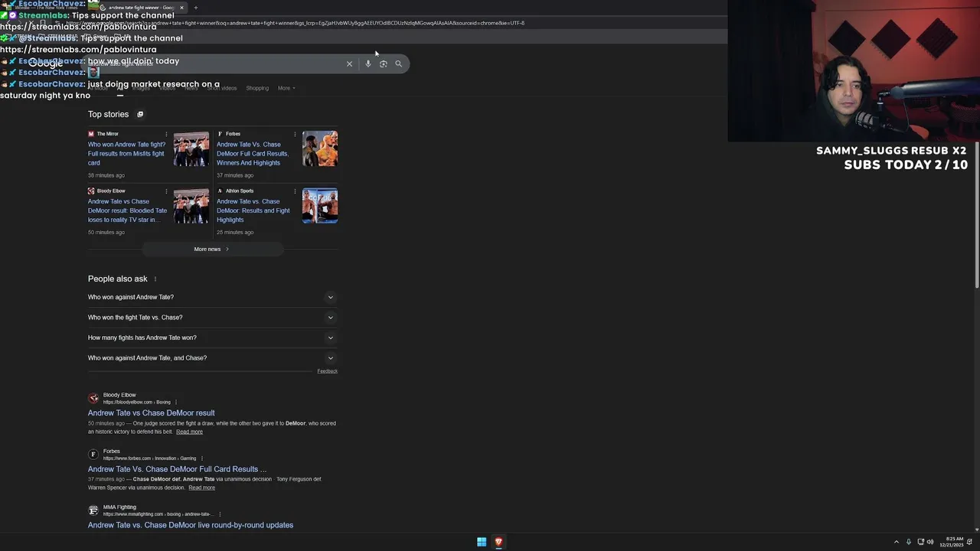
Task: Open the Athlon Sports story thumbnail
Action: (x=320, y=206)
